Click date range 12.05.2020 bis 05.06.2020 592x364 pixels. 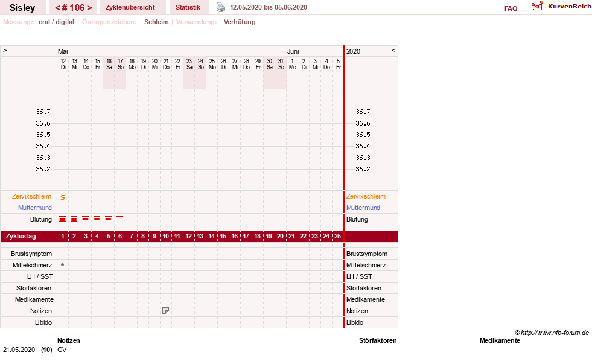[269, 7]
